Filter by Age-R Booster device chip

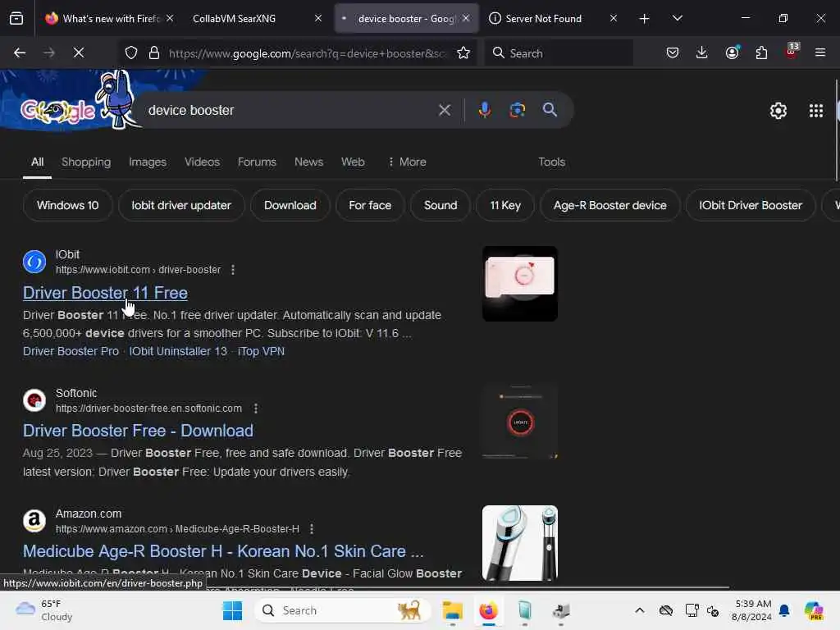coord(609,205)
